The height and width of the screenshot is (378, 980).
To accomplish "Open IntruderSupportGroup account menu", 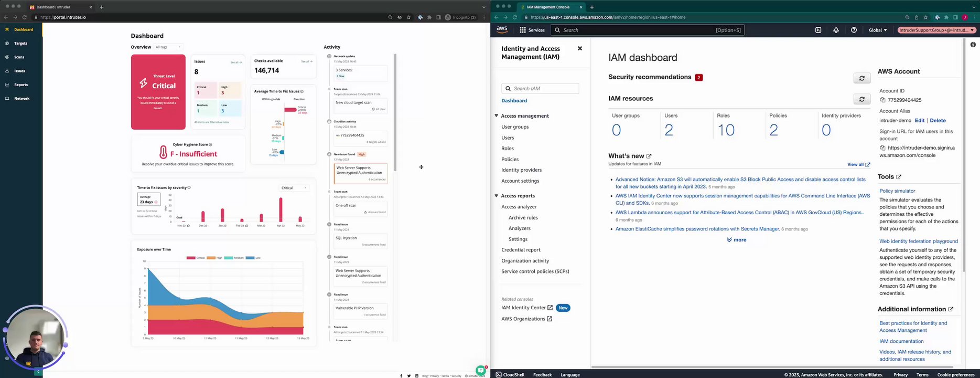I will (x=936, y=30).
